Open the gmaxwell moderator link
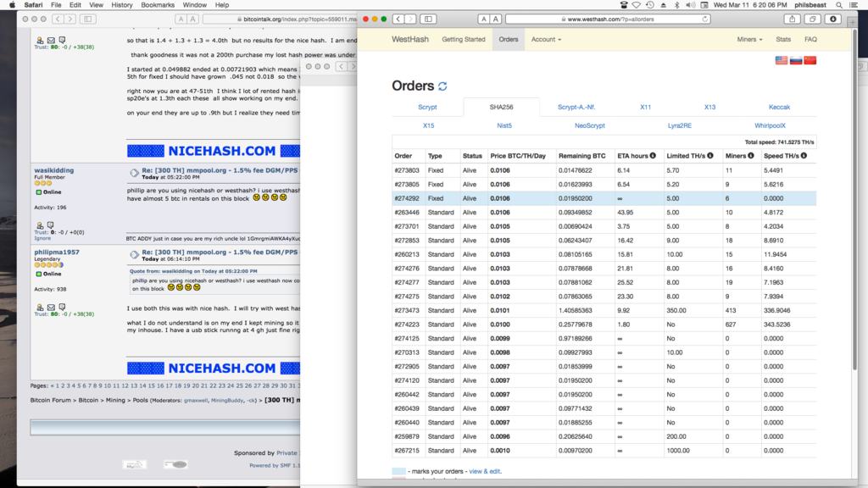This screenshot has width=868, height=488. point(196,400)
